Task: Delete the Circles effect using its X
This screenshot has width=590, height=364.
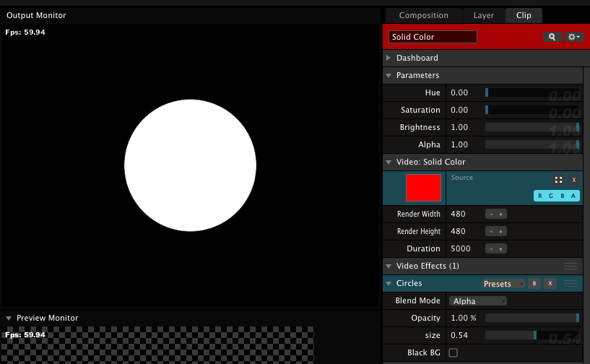Action: [x=550, y=284]
